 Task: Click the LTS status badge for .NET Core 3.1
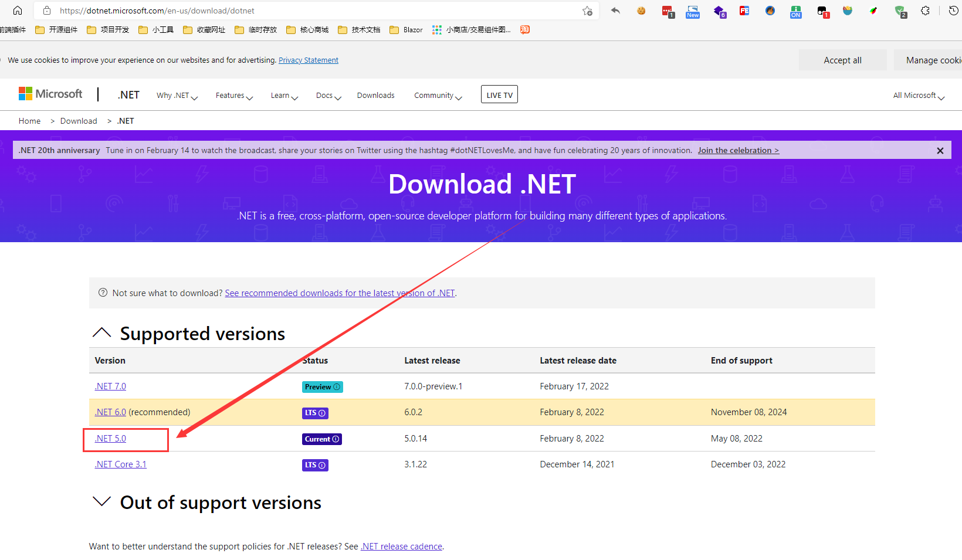[315, 465]
